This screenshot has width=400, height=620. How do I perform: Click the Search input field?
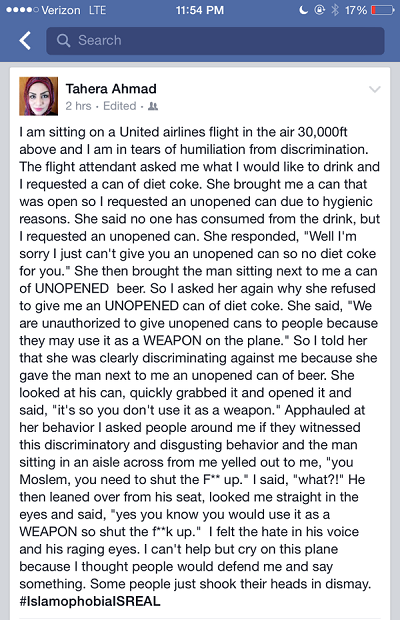pos(215,40)
